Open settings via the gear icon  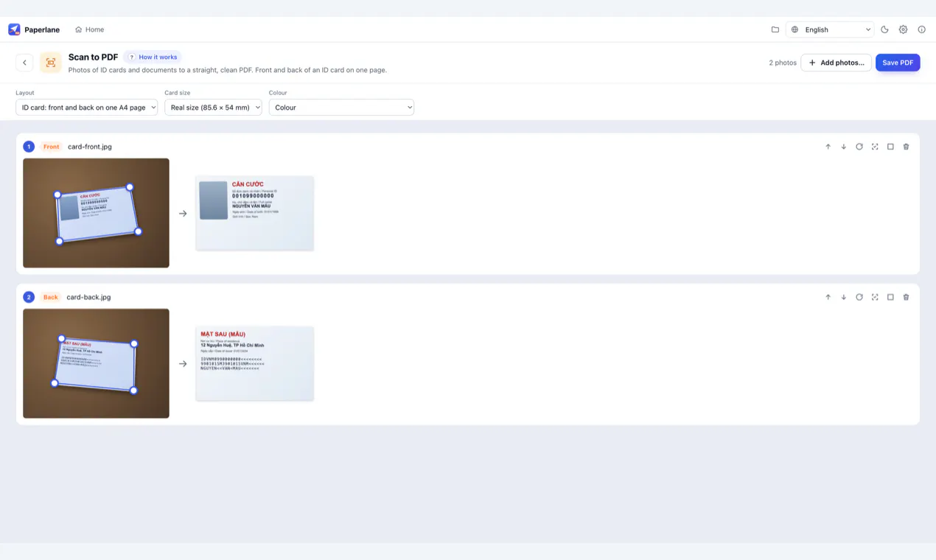[903, 29]
